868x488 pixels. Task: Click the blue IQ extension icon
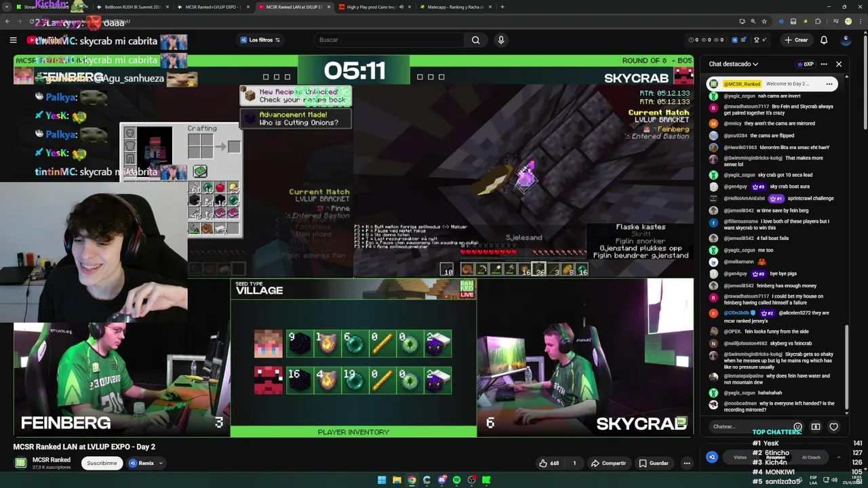tap(712, 457)
